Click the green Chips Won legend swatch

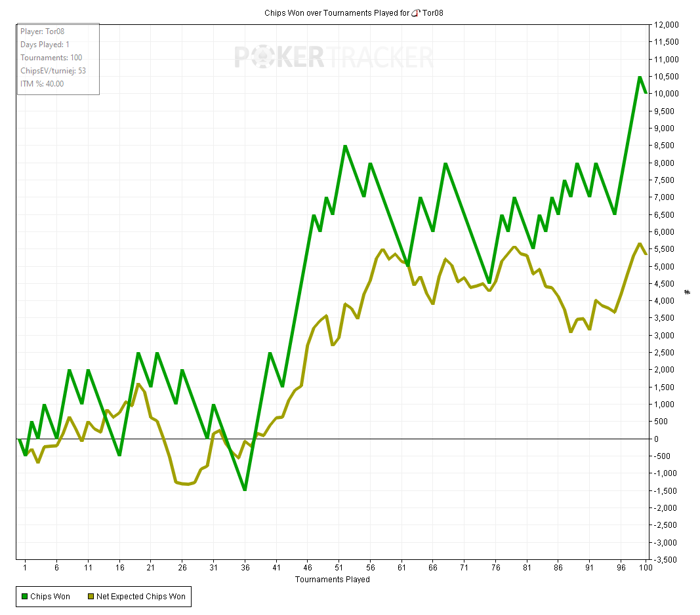[25, 596]
